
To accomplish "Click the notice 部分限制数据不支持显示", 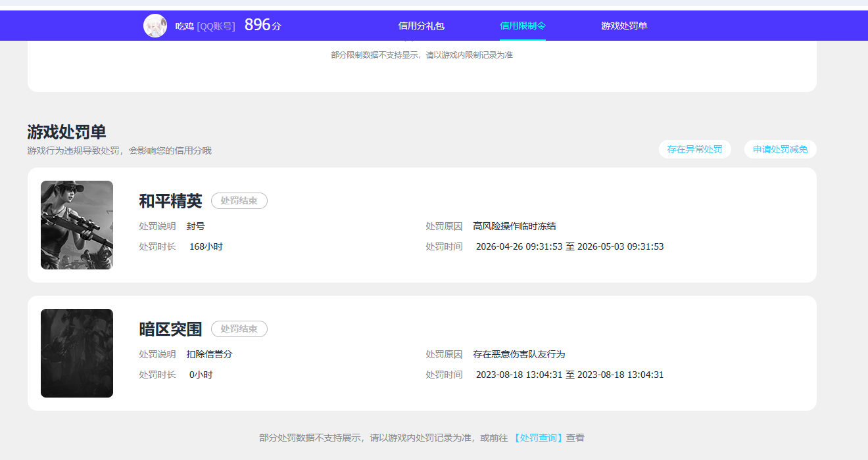I will pyautogui.click(x=422, y=55).
